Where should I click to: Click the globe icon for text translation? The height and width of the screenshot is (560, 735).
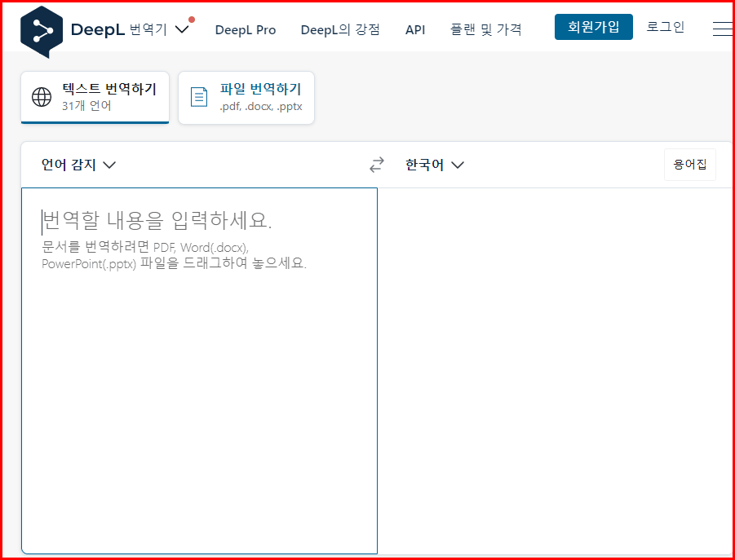[42, 97]
